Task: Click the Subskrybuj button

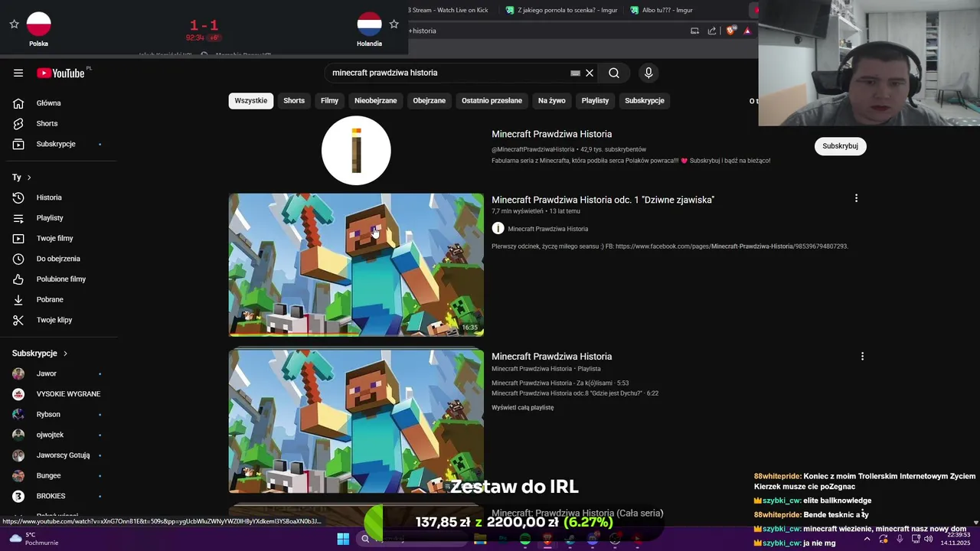Action: 840,146
